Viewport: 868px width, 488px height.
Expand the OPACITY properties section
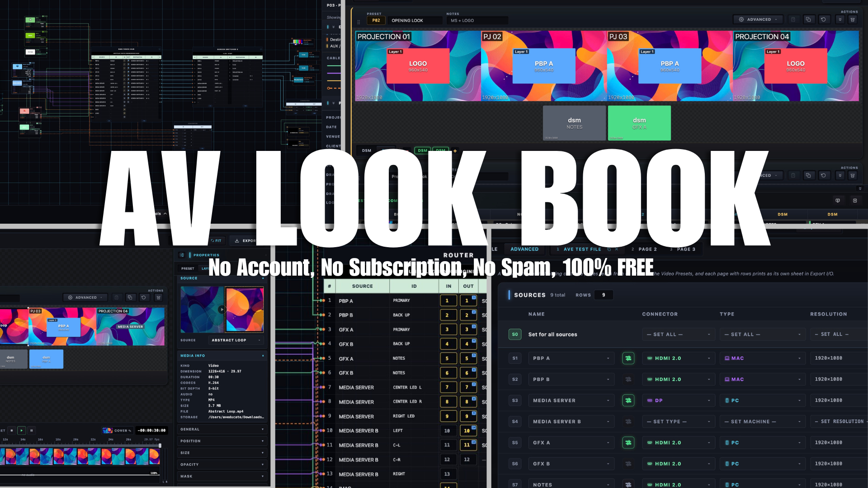tap(222, 465)
